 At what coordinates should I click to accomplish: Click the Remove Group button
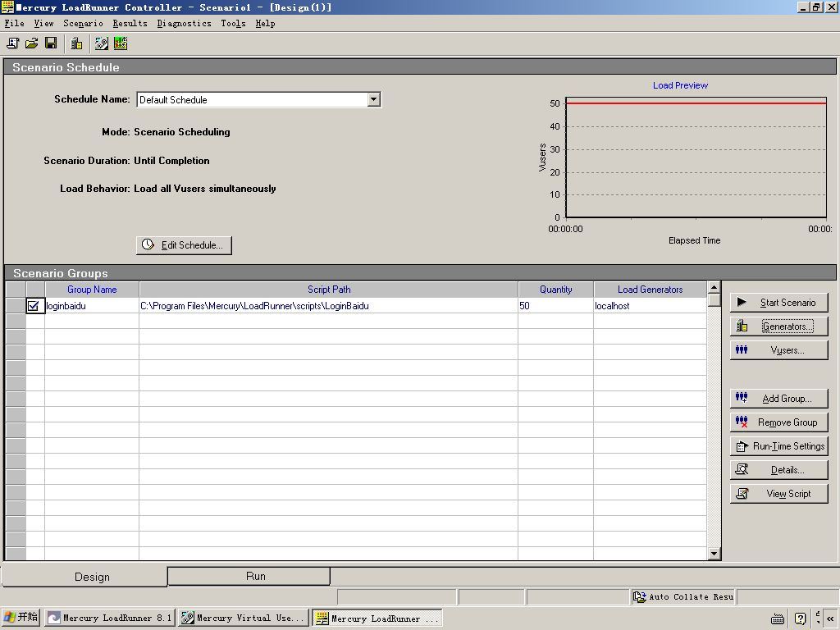point(779,422)
